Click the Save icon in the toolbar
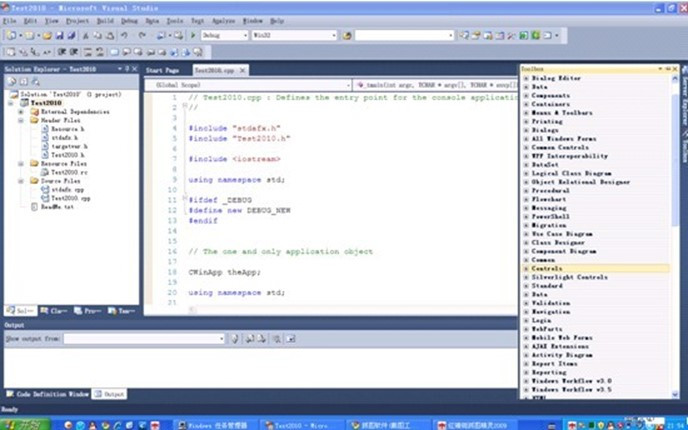Image resolution: width=688 pixels, height=430 pixels. (59, 36)
